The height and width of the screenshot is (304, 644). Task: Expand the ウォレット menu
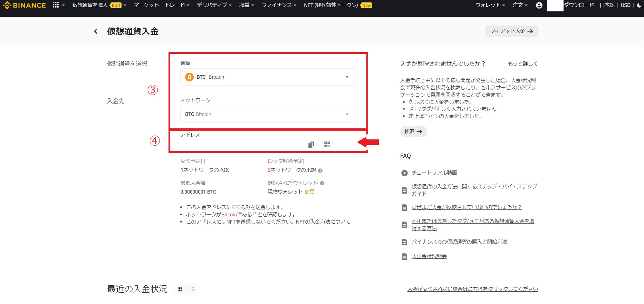click(490, 5)
